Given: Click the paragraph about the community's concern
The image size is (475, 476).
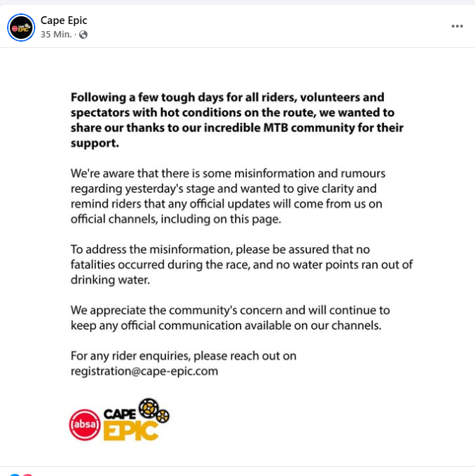Looking at the screenshot, I should [x=230, y=318].
